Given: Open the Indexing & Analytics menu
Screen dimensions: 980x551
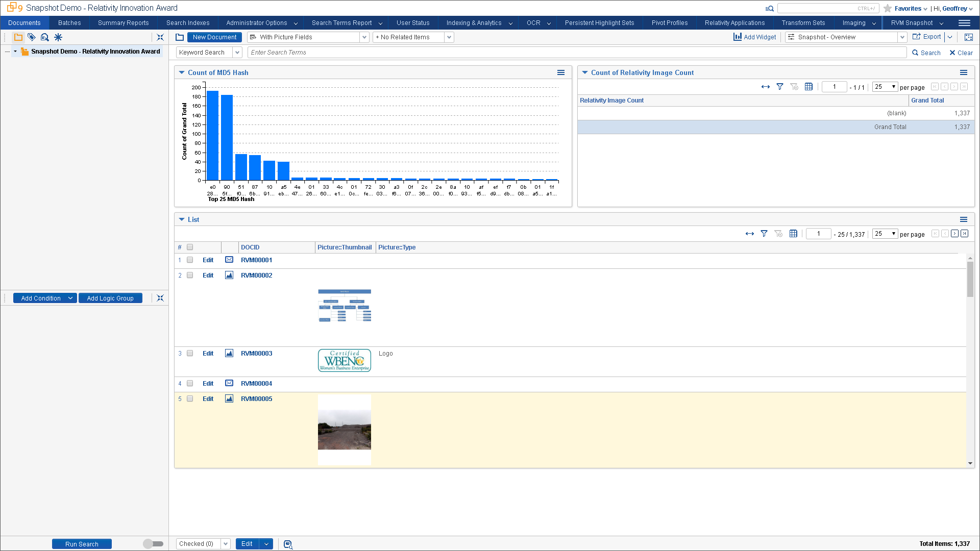Looking at the screenshot, I should point(475,22).
